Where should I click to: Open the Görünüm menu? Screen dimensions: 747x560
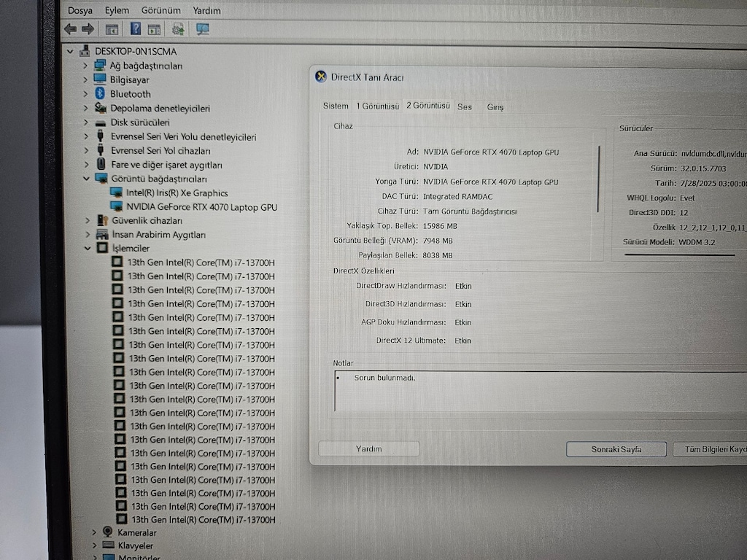click(x=161, y=10)
